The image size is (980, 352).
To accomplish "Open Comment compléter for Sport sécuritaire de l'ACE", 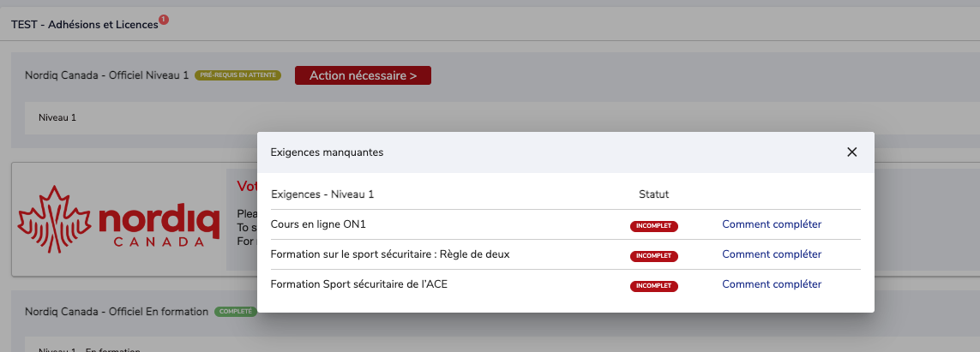I will [772, 284].
